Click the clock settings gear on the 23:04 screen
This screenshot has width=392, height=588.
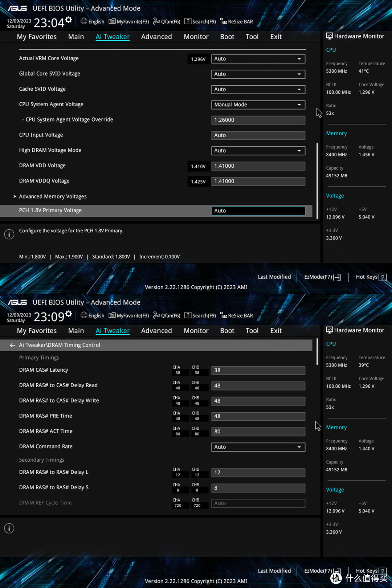[x=69, y=20]
